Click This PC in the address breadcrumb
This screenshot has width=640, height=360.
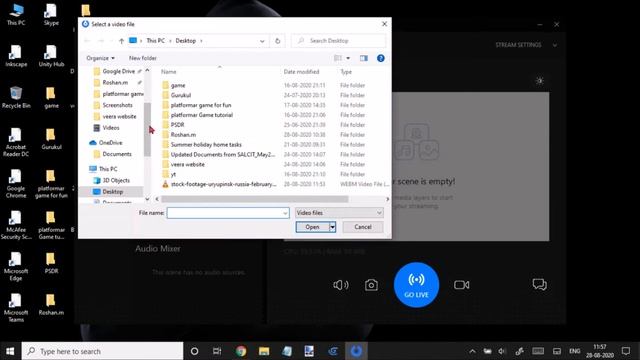coord(156,41)
